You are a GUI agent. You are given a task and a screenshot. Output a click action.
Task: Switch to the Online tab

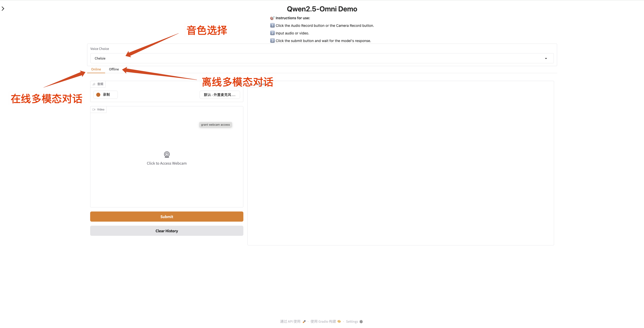96,69
